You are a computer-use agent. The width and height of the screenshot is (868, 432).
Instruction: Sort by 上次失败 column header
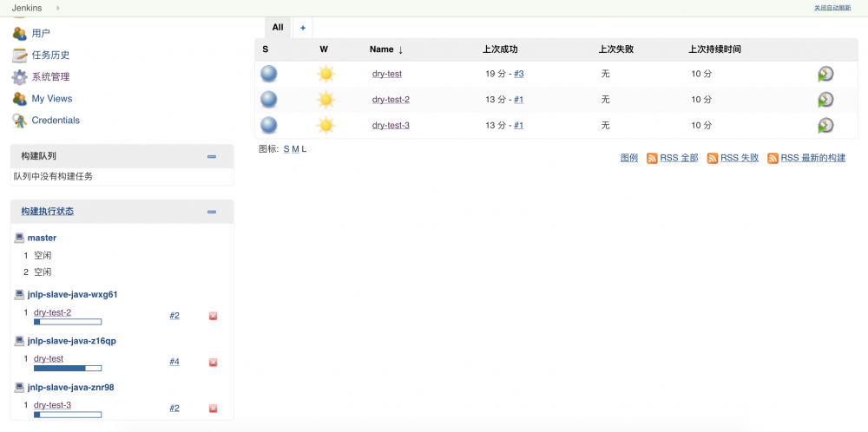616,49
